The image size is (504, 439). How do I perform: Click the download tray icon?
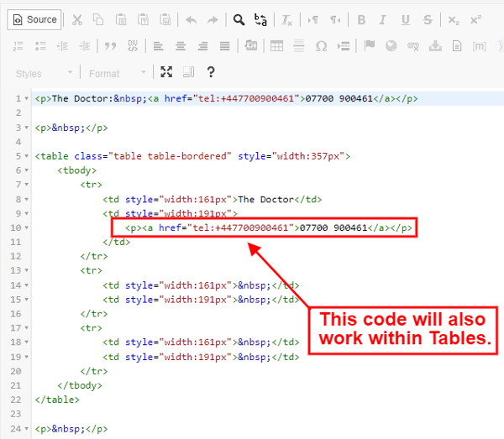pos(435,46)
